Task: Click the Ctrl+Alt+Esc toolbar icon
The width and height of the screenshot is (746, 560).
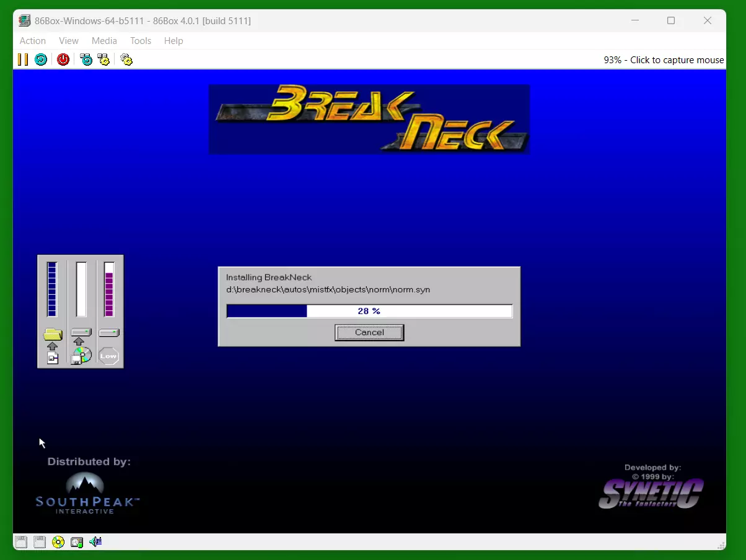Action: tap(103, 59)
